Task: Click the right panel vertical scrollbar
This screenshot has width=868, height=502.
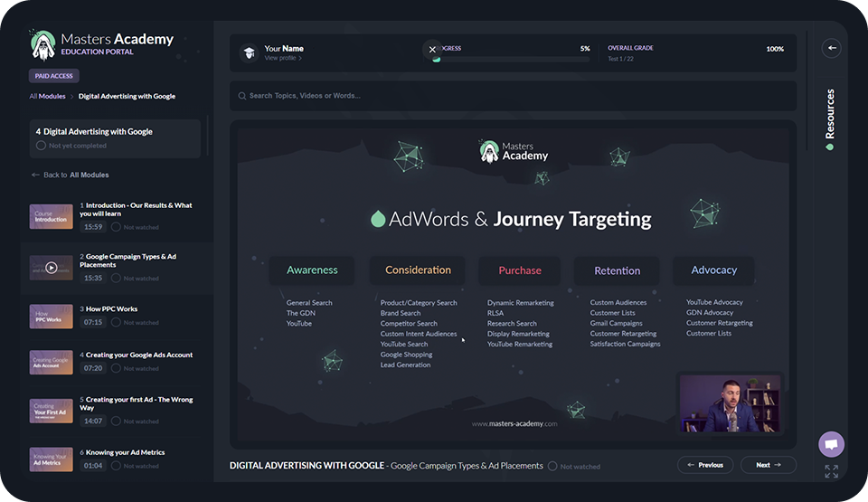Action: 807,91
